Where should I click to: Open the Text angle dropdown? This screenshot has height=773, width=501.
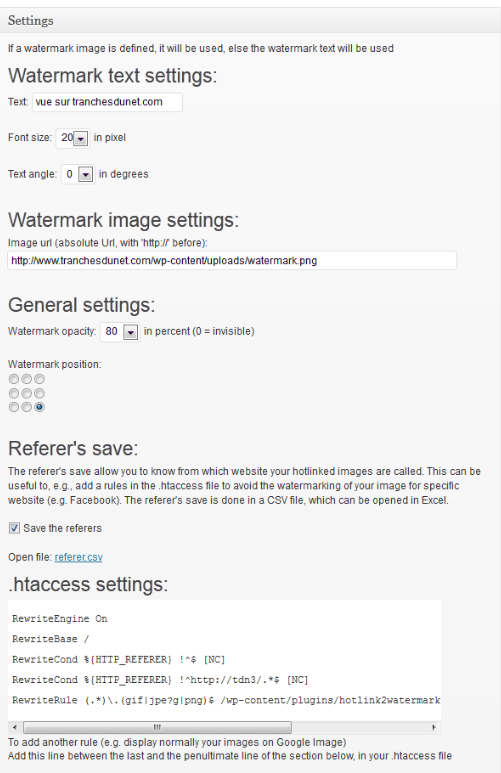78,175
